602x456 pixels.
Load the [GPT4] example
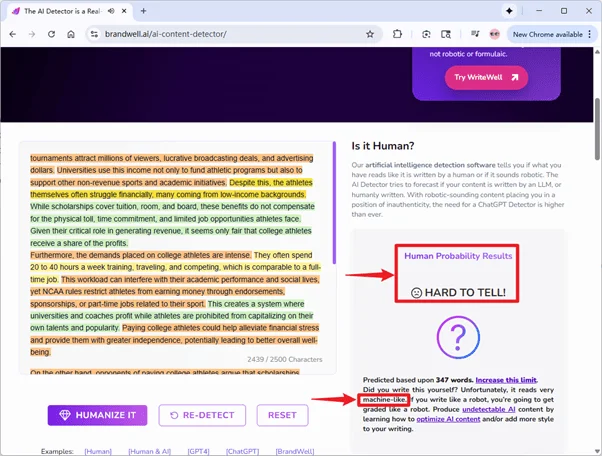click(x=198, y=451)
